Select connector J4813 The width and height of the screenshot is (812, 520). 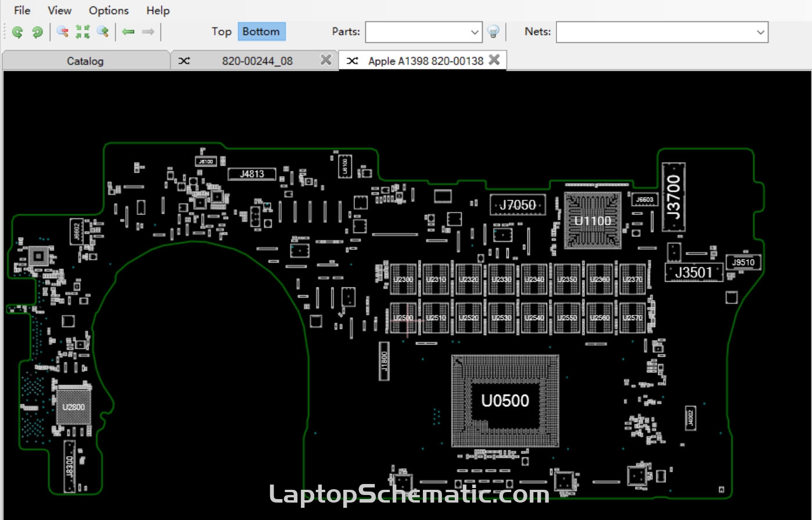coord(252,174)
